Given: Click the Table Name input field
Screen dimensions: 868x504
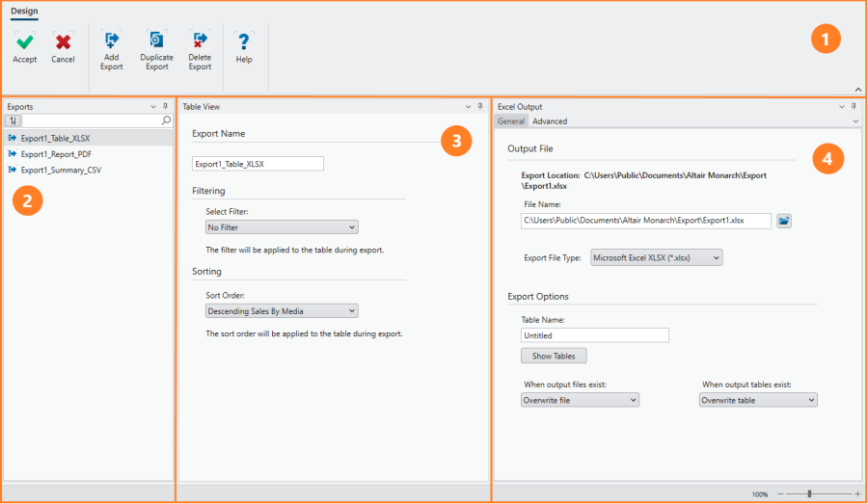Looking at the screenshot, I should coord(594,335).
